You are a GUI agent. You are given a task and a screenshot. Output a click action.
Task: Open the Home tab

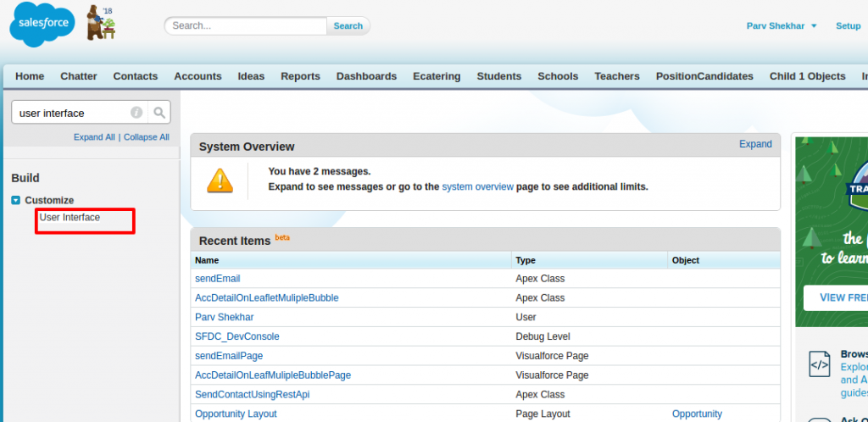pyautogui.click(x=30, y=76)
